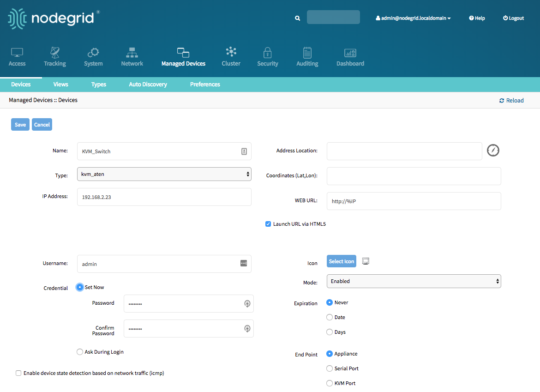Click the WEB URL field

(x=414, y=201)
